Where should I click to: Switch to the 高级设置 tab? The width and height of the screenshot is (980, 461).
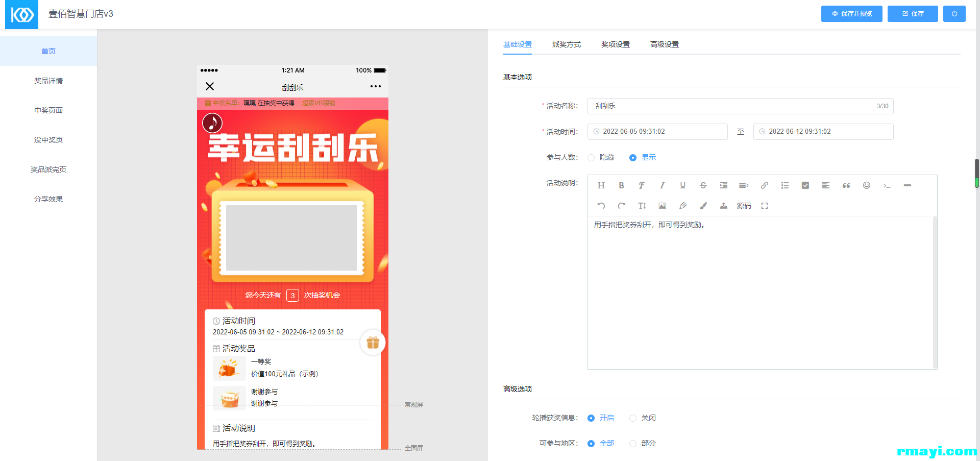click(x=665, y=44)
